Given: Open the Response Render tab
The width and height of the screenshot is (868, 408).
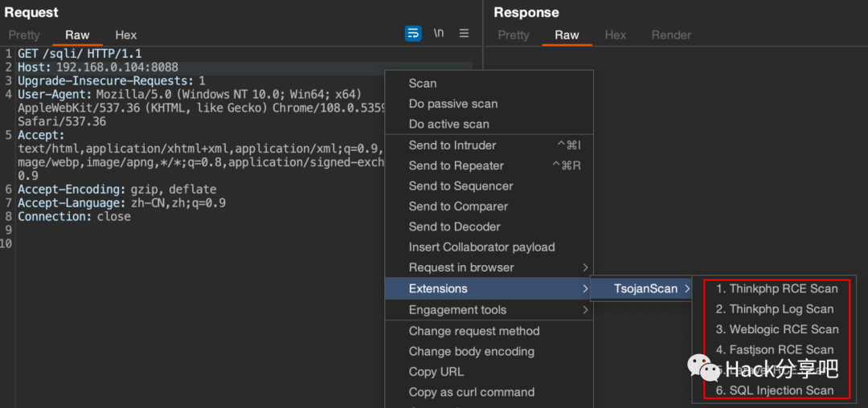Looking at the screenshot, I should pyautogui.click(x=671, y=35).
